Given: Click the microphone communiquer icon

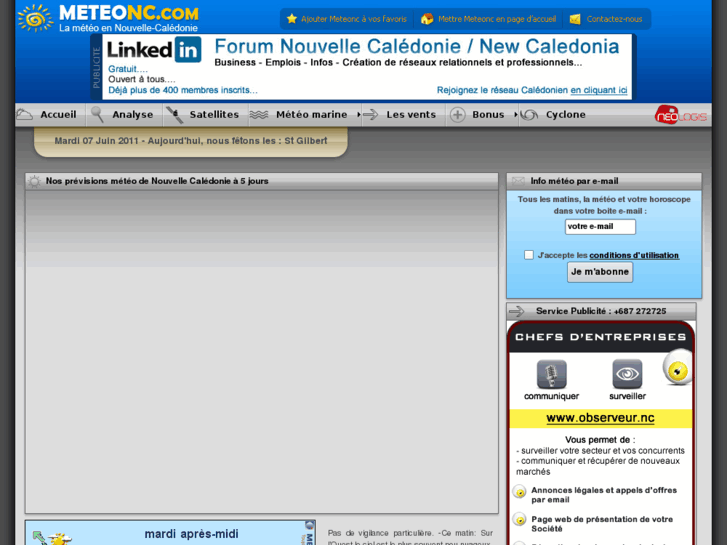Looking at the screenshot, I should click(551, 374).
